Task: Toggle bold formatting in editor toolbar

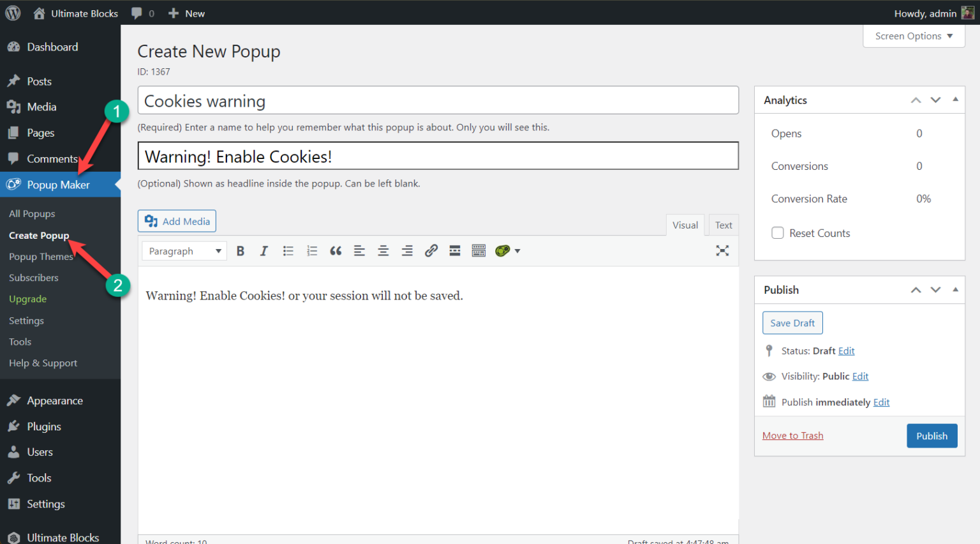Action: pyautogui.click(x=241, y=251)
